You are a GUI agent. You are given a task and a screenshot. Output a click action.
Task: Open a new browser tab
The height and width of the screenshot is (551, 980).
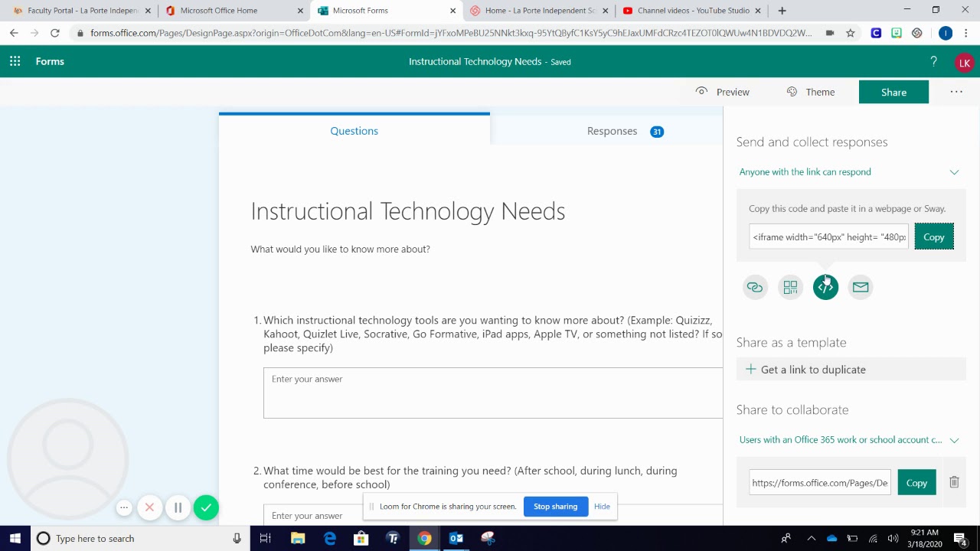(782, 11)
